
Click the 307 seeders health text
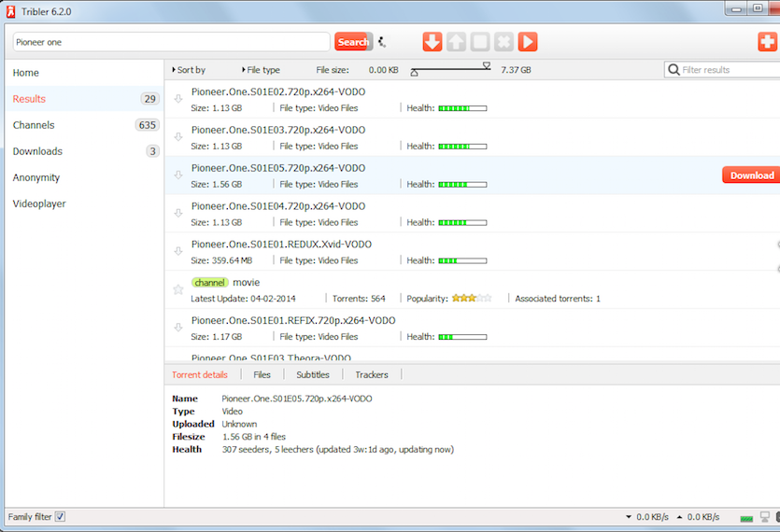(338, 450)
